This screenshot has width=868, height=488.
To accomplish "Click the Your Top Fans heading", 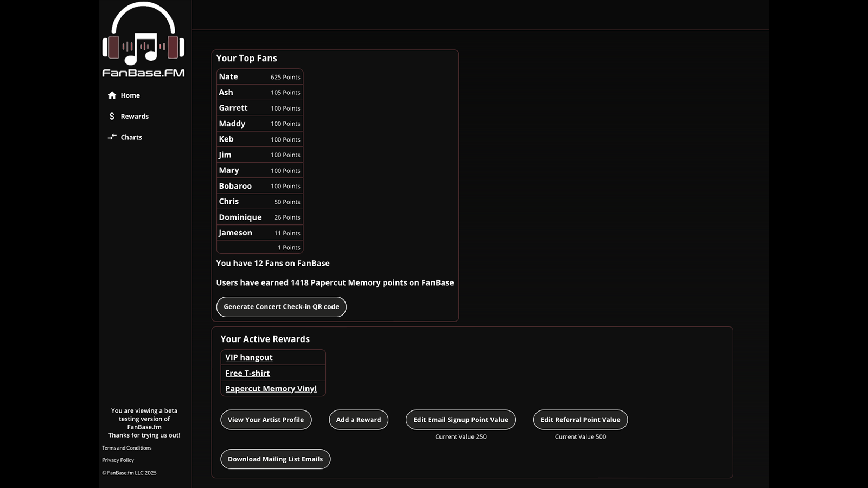I will point(246,59).
